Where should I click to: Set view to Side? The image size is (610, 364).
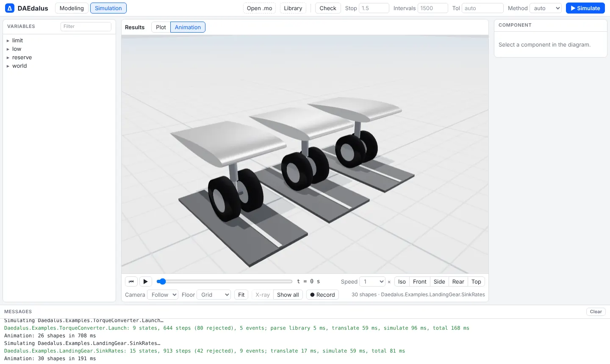click(x=439, y=281)
